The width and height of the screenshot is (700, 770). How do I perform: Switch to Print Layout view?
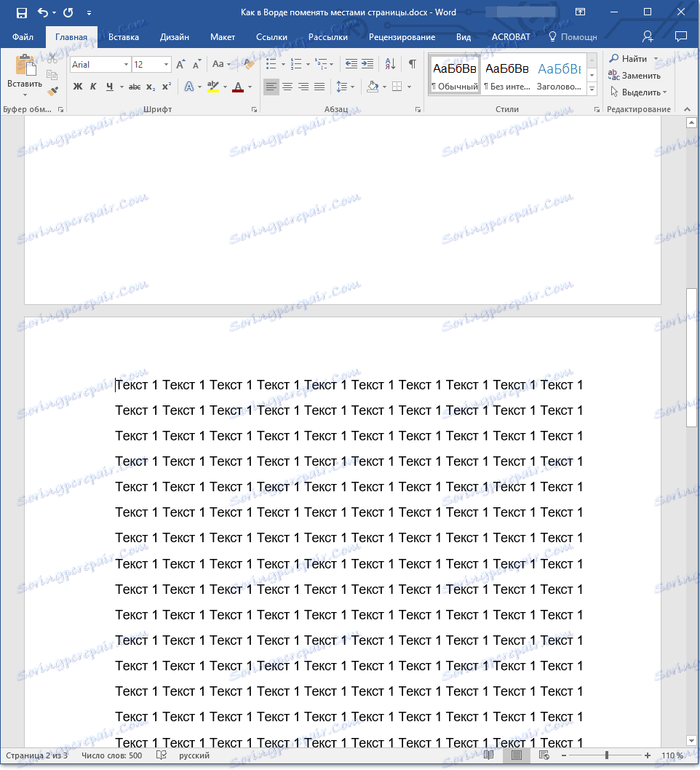coord(517,755)
